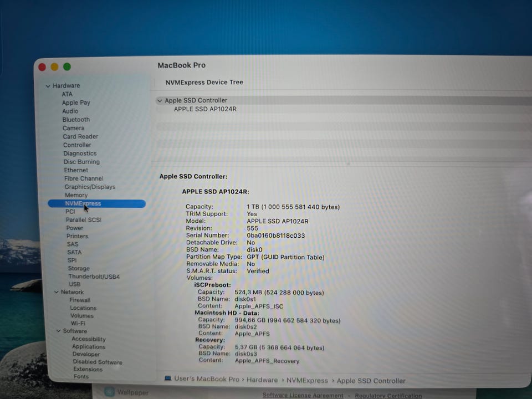Click the iSCPreboot volume heading
Viewport: 532px width, 399px height.
(x=212, y=285)
